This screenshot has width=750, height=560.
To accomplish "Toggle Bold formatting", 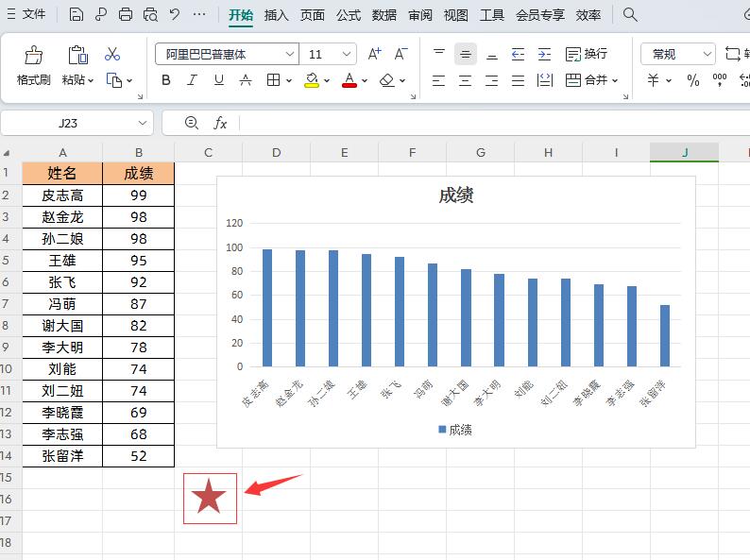I will [x=166, y=80].
